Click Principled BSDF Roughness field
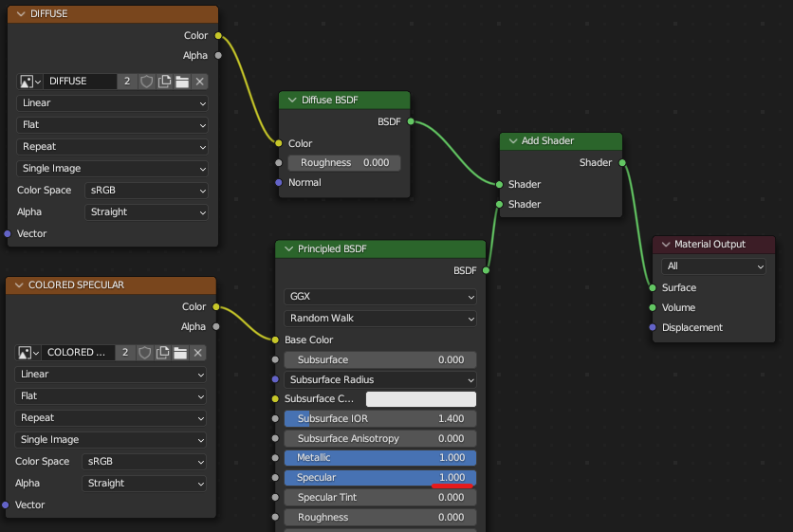This screenshot has height=532, width=793. (x=380, y=518)
